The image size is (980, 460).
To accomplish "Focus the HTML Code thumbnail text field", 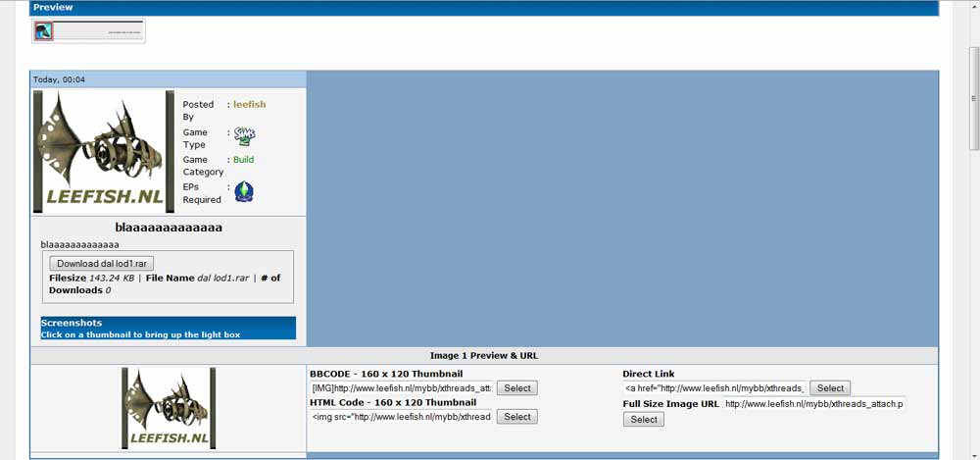I will [400, 417].
